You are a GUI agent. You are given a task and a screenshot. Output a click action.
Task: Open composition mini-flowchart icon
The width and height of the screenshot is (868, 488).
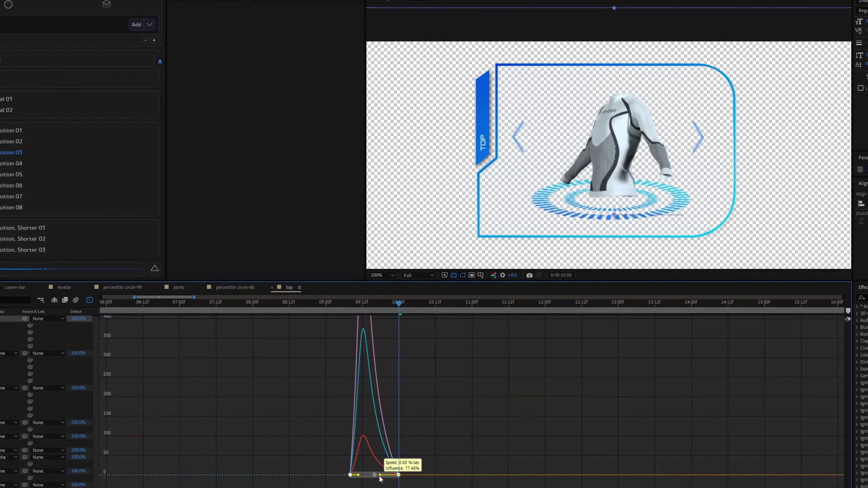41,300
